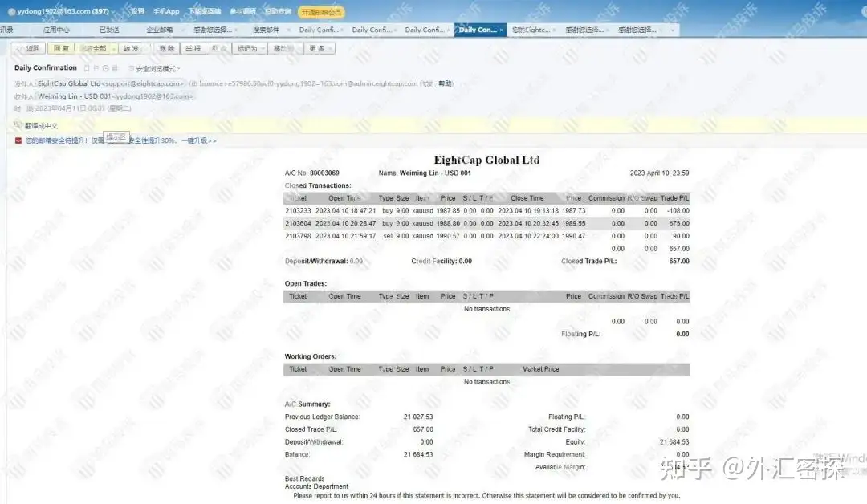867x504 pixels.
Task: Click the translate icon before 翻译成中文
Action: point(18,125)
